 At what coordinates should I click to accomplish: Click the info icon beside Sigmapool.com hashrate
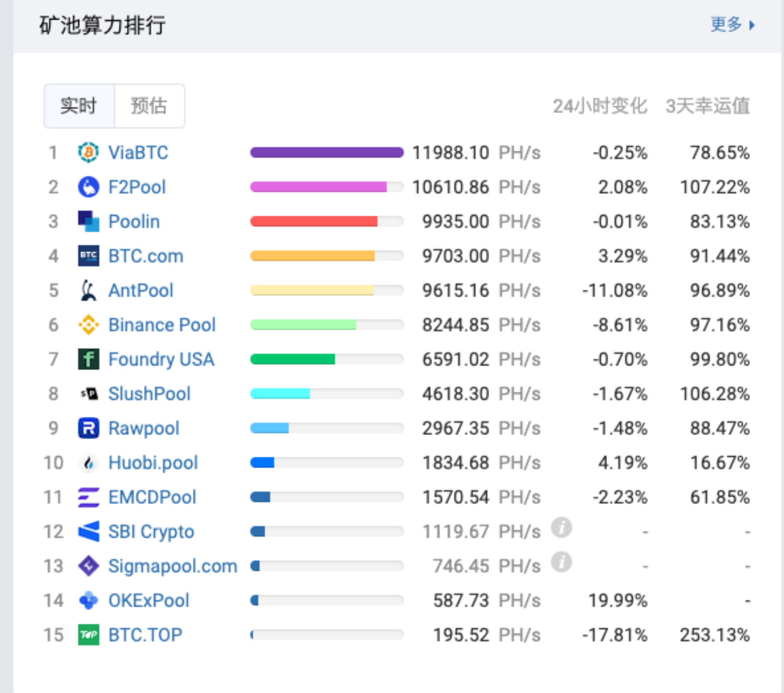[561, 562]
